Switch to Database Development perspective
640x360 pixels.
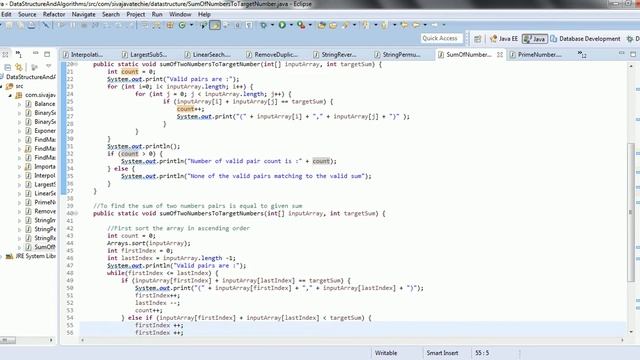click(585, 39)
